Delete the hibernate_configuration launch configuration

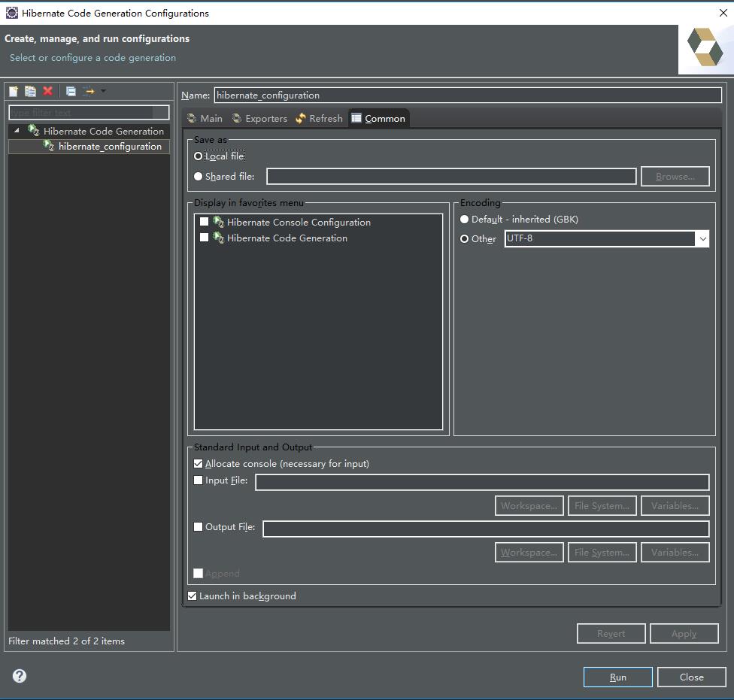[47, 90]
